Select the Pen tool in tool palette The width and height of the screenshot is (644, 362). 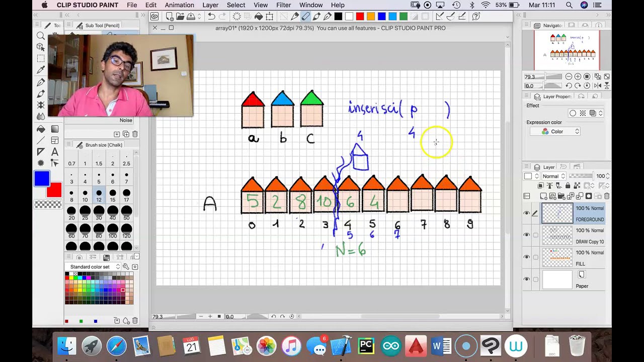(x=41, y=82)
